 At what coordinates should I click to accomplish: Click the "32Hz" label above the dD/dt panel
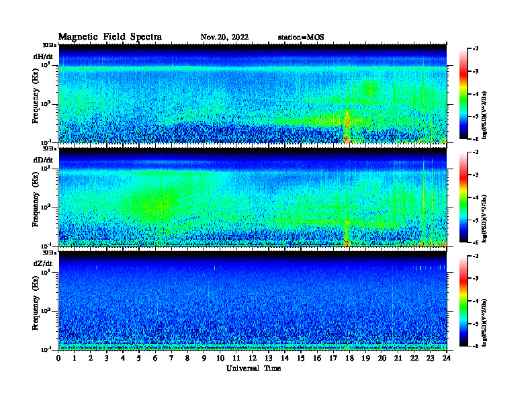tap(50, 148)
